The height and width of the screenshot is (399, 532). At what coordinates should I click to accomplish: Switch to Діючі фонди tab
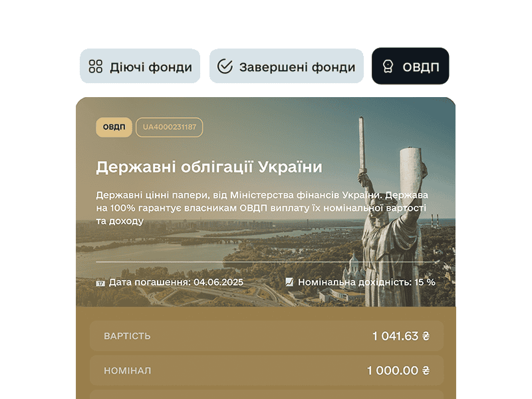[x=140, y=66]
